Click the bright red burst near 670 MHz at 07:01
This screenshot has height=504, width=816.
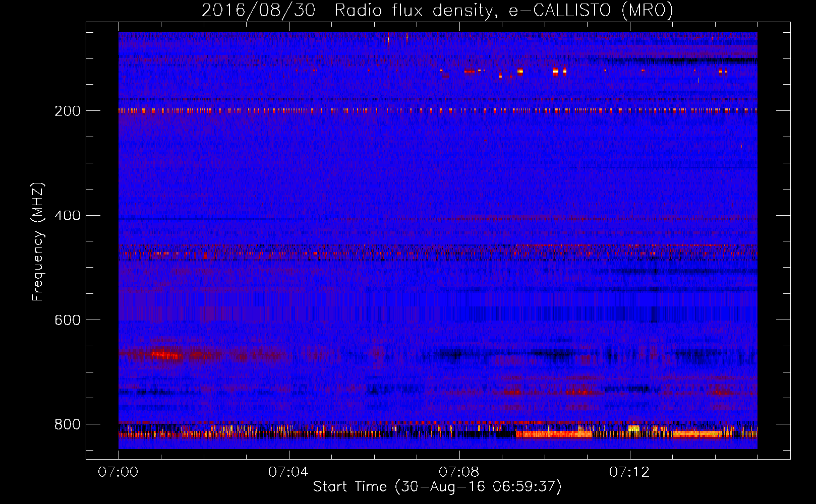[x=166, y=355]
